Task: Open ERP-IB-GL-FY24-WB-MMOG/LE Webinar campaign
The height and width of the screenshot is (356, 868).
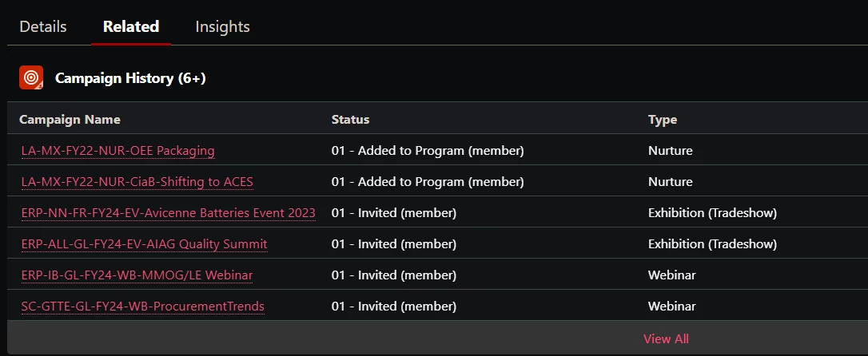Action: click(x=137, y=275)
